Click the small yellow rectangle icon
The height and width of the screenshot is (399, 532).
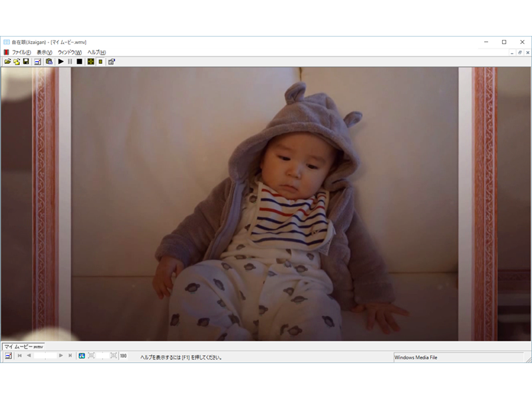click(x=100, y=61)
